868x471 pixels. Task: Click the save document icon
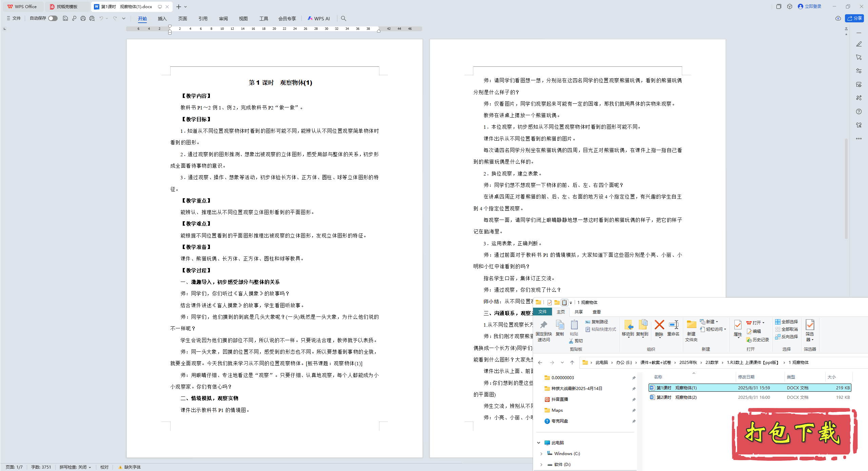[65, 18]
